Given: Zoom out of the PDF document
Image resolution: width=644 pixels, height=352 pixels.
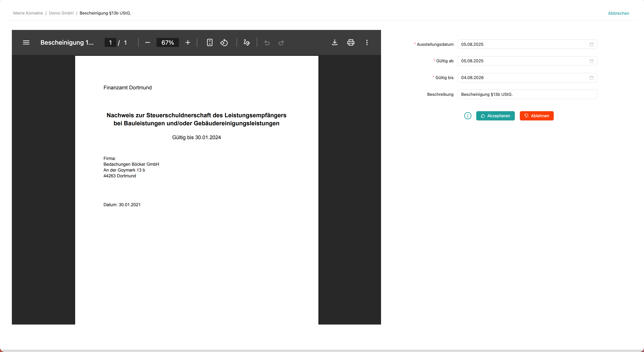Looking at the screenshot, I should (x=148, y=42).
